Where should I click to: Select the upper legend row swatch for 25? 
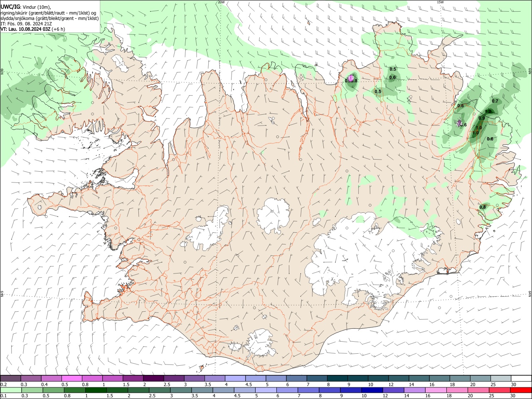coord(501,378)
